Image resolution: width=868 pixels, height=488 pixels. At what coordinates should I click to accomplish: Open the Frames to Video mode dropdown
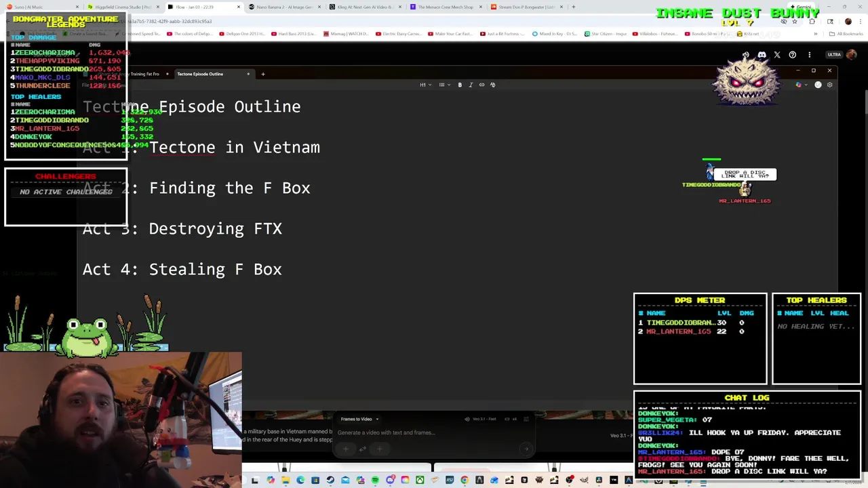pyautogui.click(x=359, y=419)
